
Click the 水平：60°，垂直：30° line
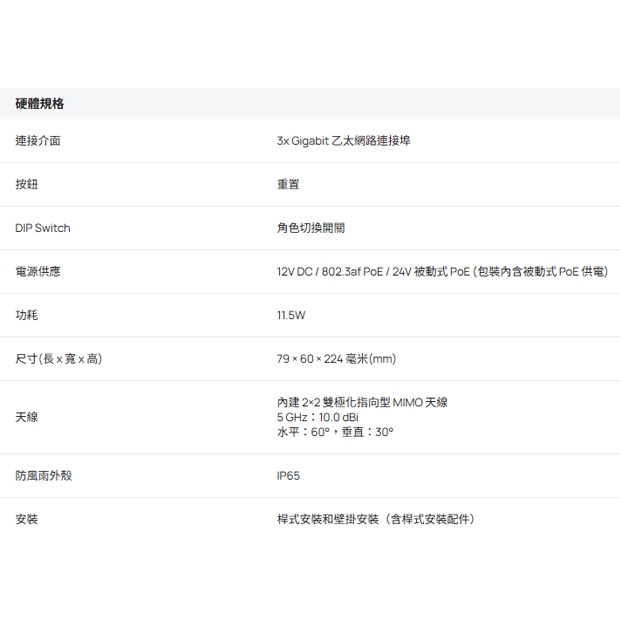click(335, 432)
